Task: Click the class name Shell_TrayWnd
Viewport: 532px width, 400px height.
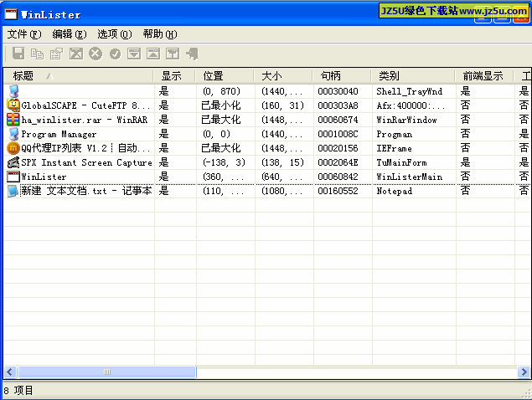Action: 410,91
